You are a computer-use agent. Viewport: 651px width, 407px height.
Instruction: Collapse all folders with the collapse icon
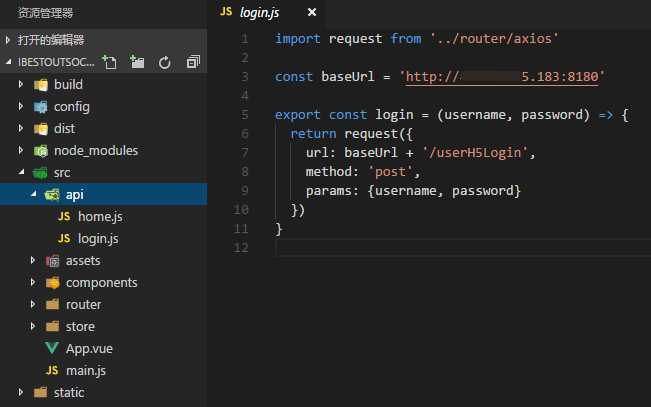(193, 62)
